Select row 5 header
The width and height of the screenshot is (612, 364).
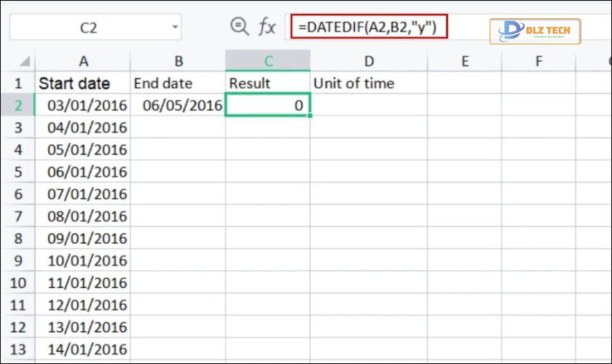[x=18, y=172]
